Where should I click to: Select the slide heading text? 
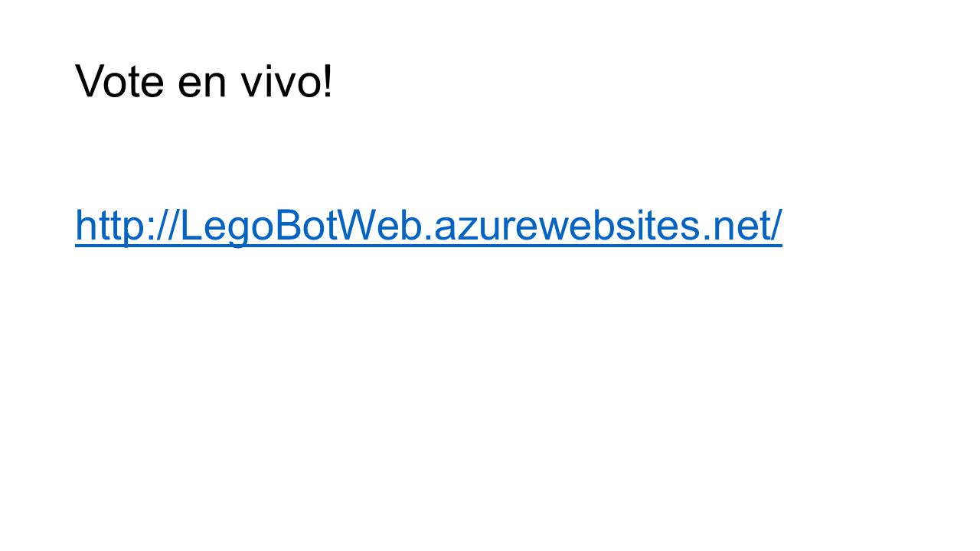pyautogui.click(x=204, y=81)
